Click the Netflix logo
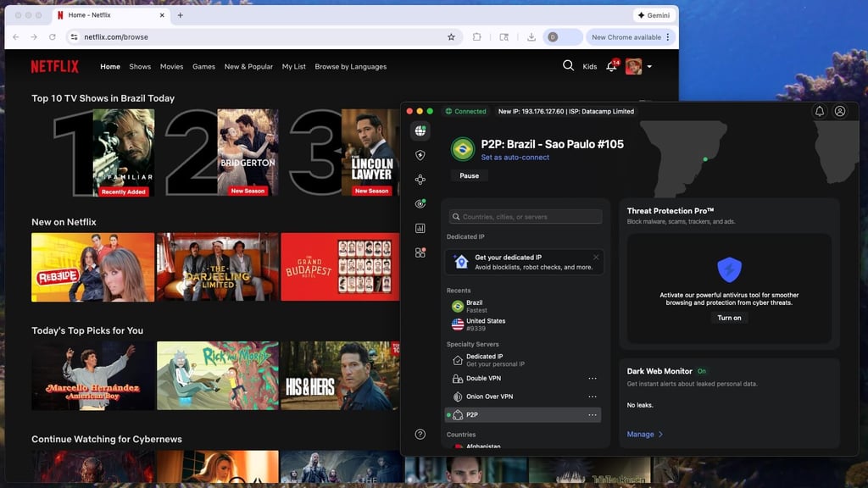Viewport: 868px width, 488px height. click(55, 66)
